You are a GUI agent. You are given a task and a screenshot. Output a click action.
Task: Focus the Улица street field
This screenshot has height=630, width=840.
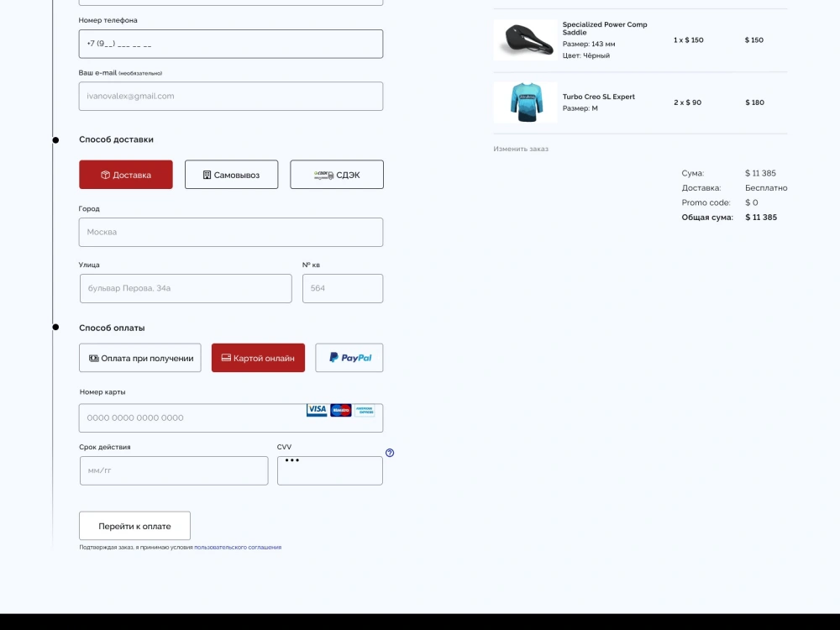[x=186, y=288]
